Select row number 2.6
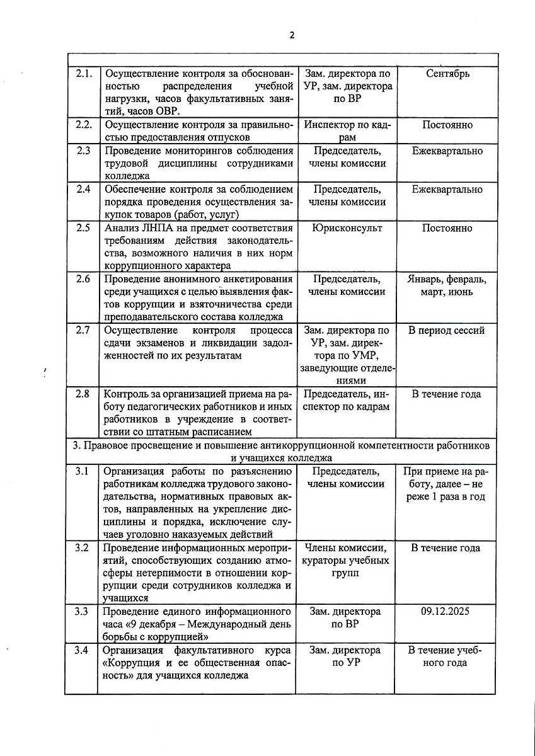The height and width of the screenshot is (756, 535). pyautogui.click(x=82, y=278)
